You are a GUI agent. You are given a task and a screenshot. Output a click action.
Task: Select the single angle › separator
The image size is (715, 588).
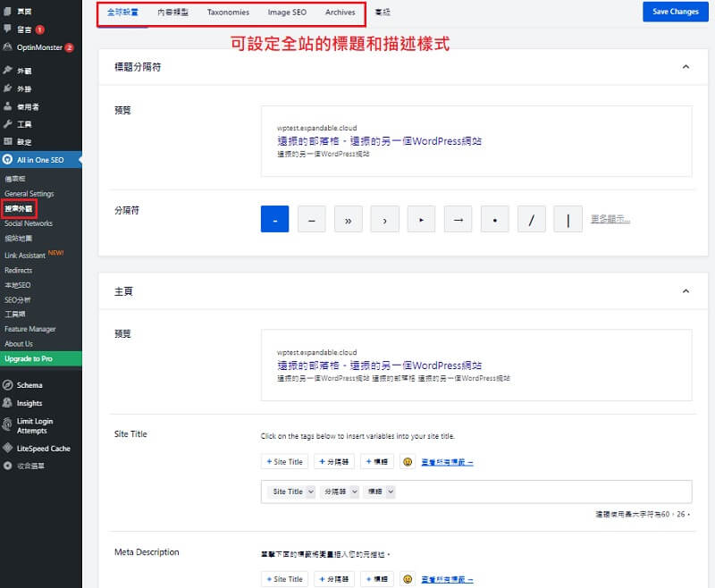385,219
